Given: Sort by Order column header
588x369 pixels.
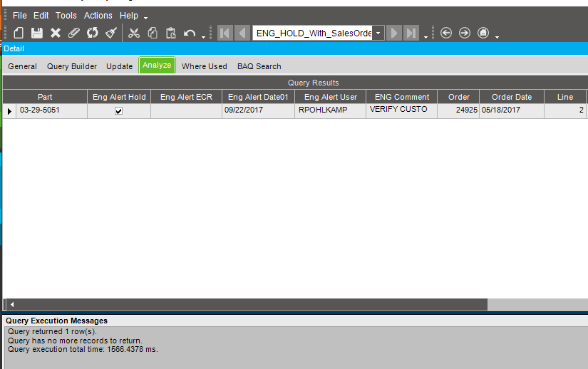Looking at the screenshot, I should tap(458, 97).
